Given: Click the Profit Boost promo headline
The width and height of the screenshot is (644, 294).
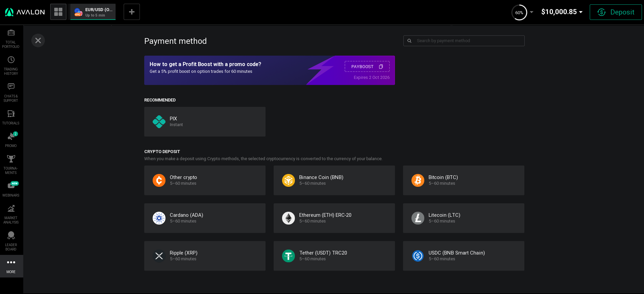Looking at the screenshot, I should tap(205, 64).
